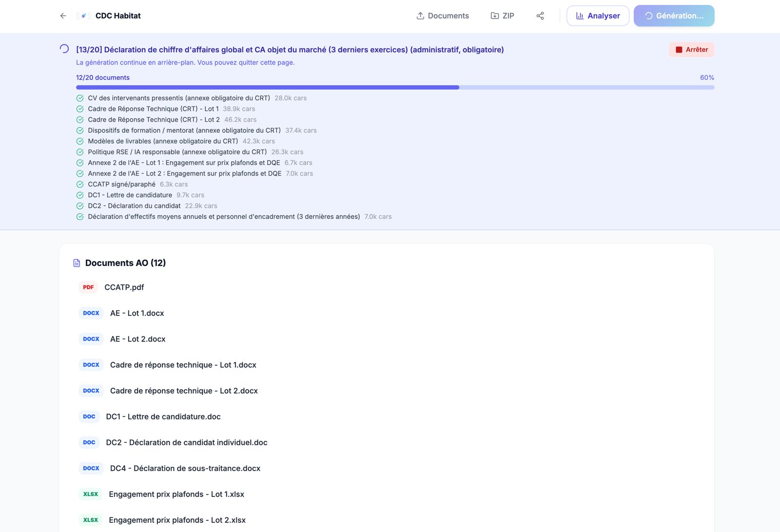Click the spinner icon on the Génération button
The image size is (780, 532).
click(x=649, y=16)
